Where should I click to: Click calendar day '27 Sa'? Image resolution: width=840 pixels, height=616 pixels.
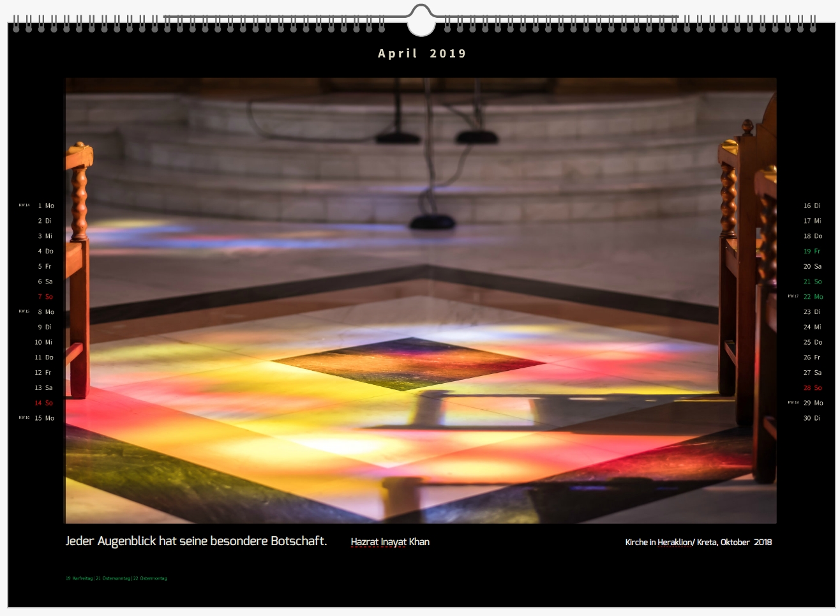pyautogui.click(x=813, y=373)
